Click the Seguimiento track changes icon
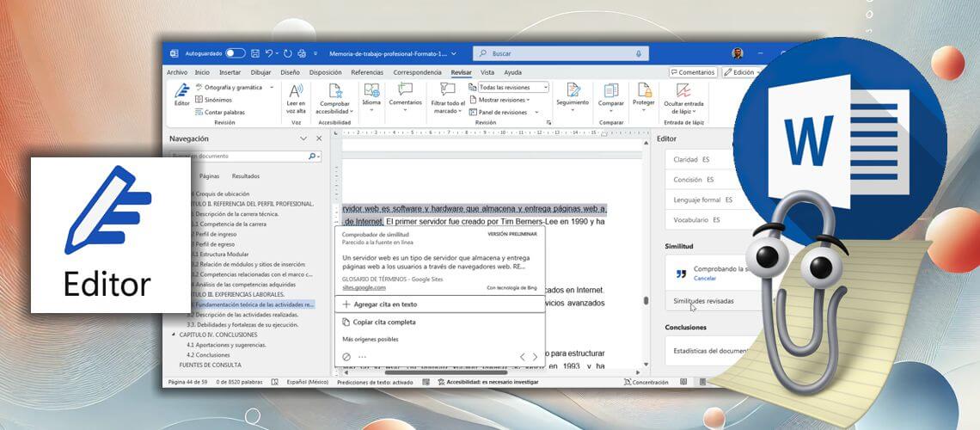 click(572, 94)
